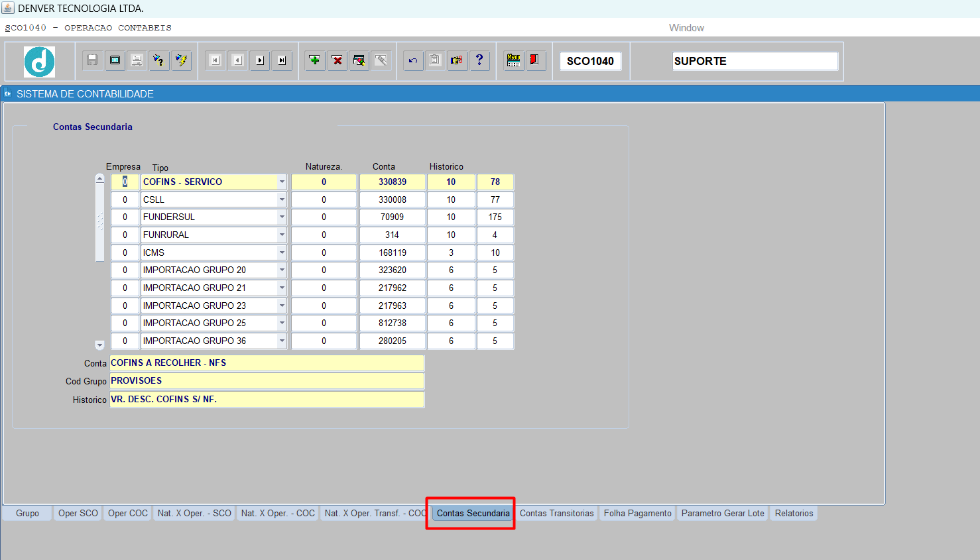Click Empresa cell of FUNRURAL row
Screen dimensions: 980x560
coord(125,235)
